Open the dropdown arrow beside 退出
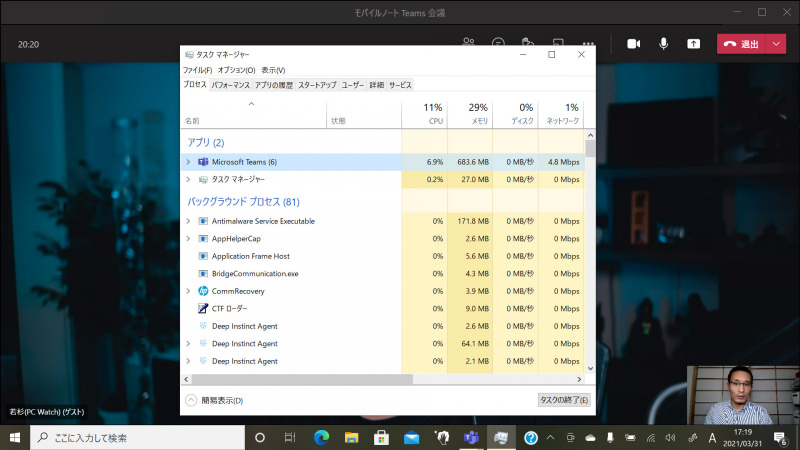800x450 pixels. (x=776, y=44)
